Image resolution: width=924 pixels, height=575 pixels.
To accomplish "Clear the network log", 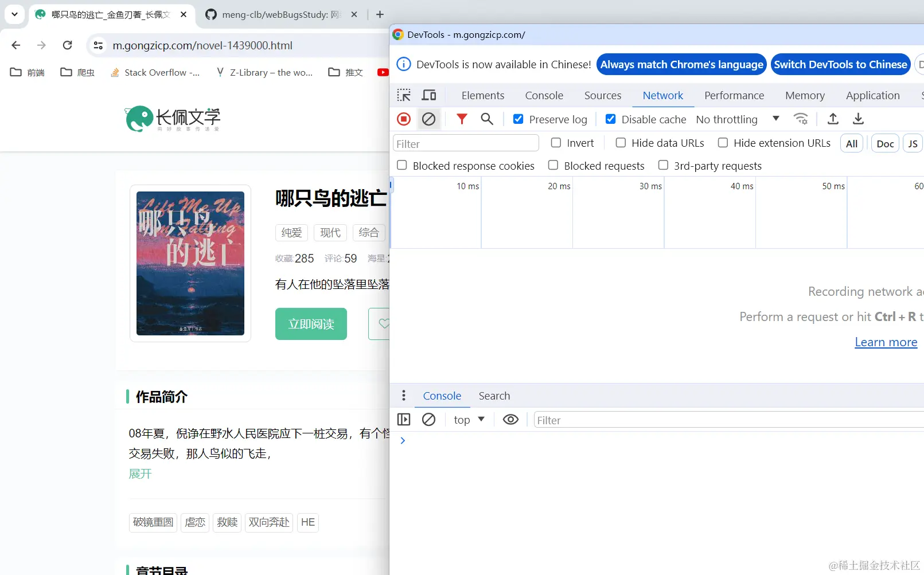I will pyautogui.click(x=428, y=119).
